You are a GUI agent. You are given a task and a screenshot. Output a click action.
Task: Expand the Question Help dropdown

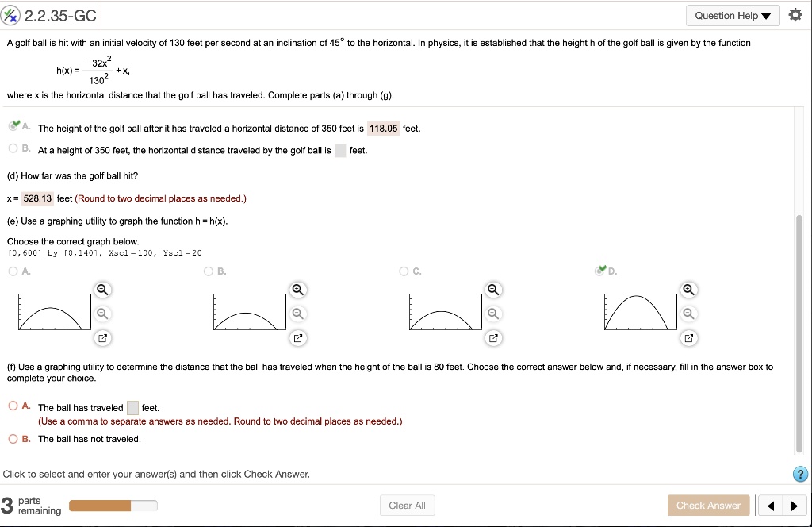point(732,16)
